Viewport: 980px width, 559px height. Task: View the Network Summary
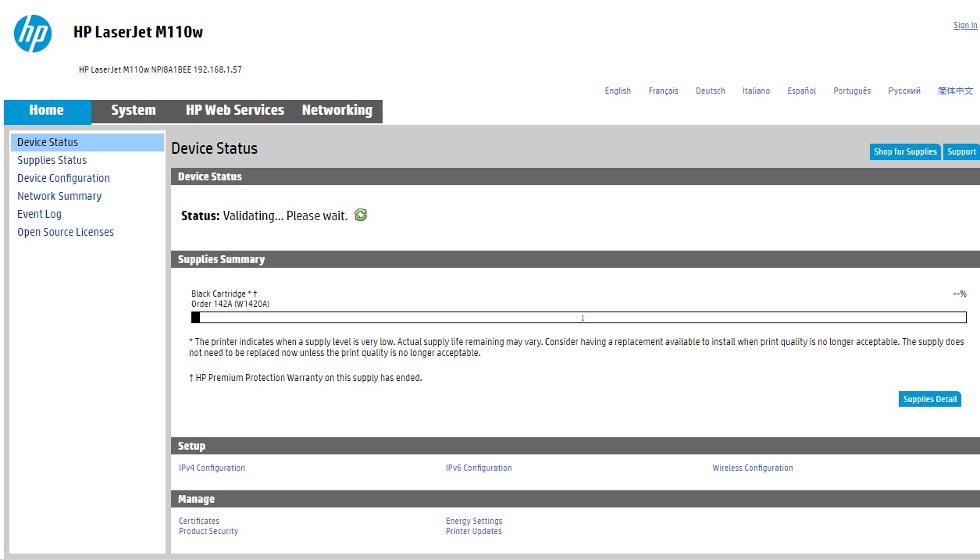[x=59, y=196]
